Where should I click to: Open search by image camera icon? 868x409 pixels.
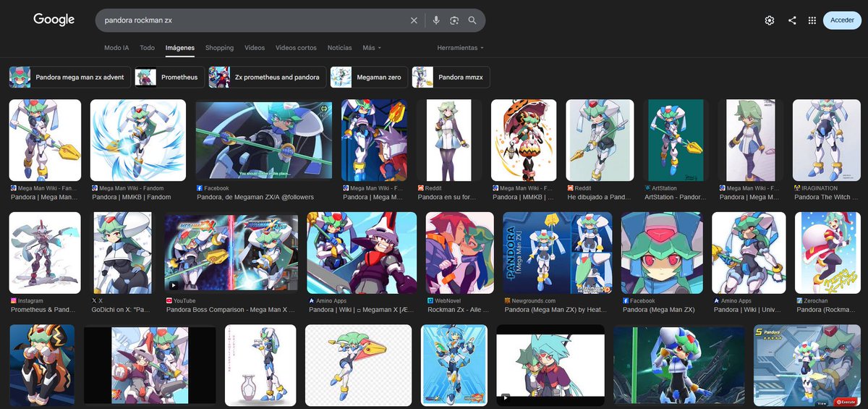454,20
